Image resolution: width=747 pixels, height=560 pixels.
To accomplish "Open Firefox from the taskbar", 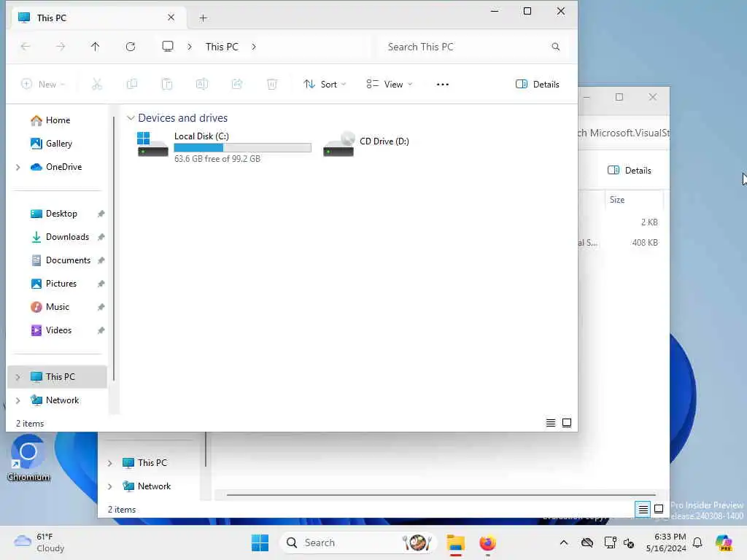I will [487, 542].
